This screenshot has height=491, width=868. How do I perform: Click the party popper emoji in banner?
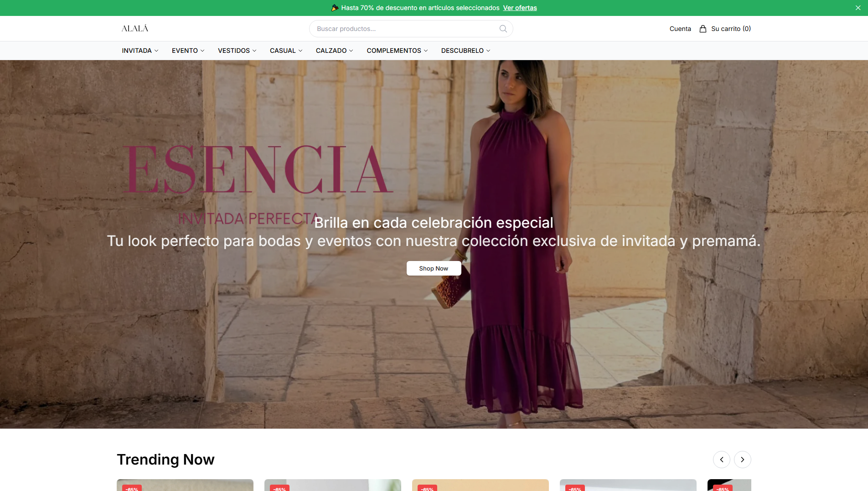[335, 8]
